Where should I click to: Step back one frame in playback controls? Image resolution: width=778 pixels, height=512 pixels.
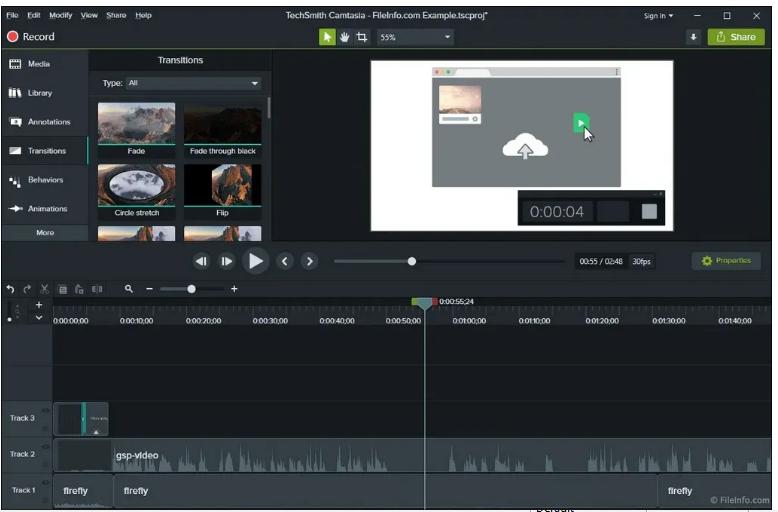(201, 261)
